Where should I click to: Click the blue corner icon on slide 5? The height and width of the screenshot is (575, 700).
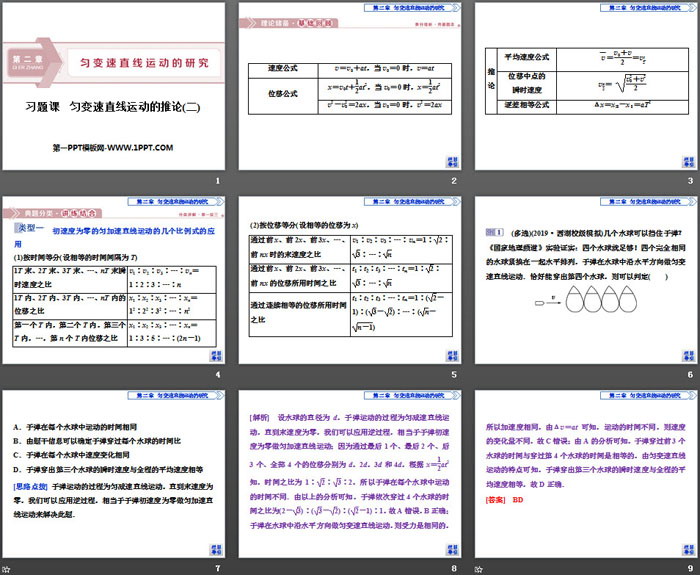point(452,355)
